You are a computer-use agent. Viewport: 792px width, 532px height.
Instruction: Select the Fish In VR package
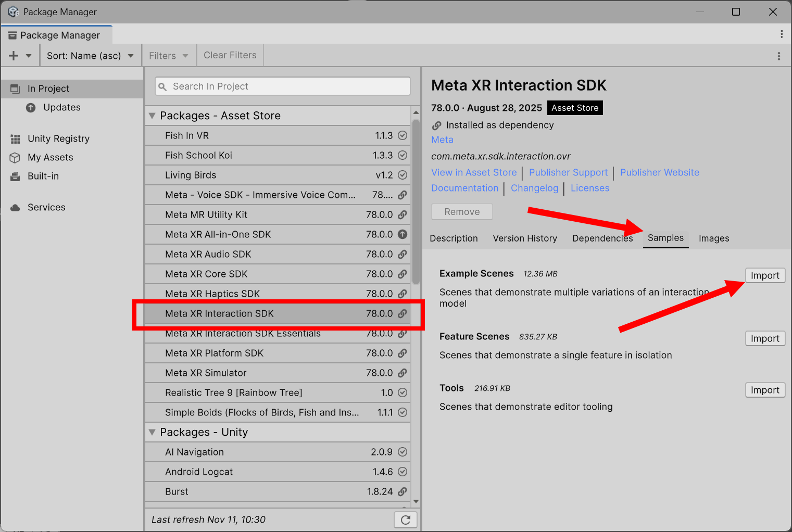278,135
